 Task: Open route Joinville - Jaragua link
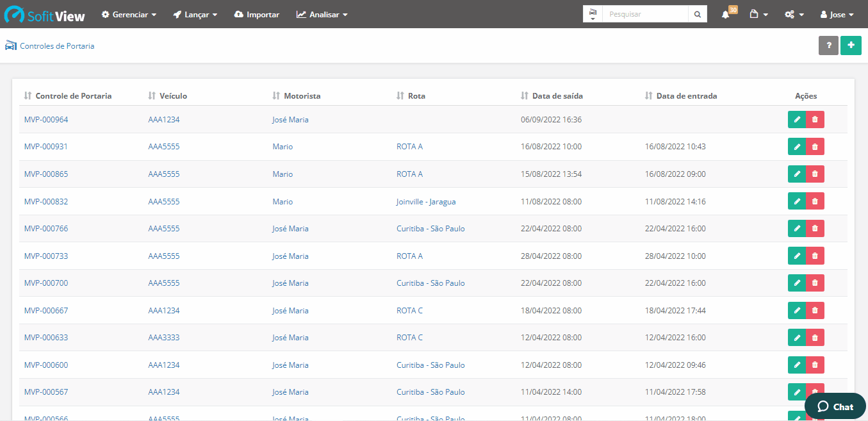tap(426, 202)
